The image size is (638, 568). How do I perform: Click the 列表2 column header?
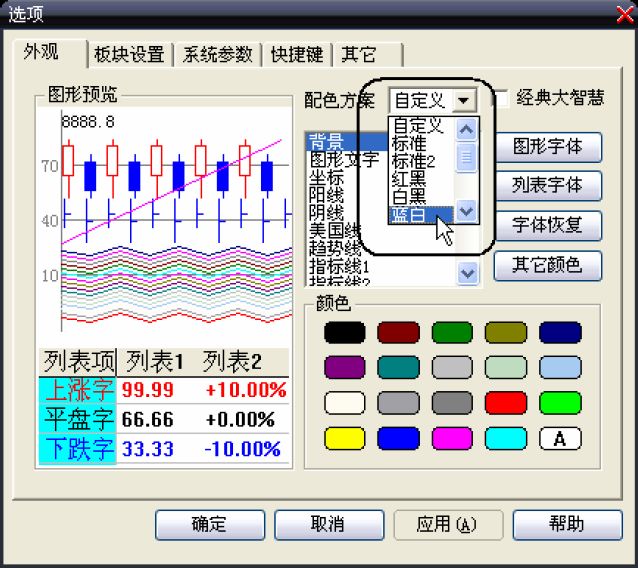point(233,362)
